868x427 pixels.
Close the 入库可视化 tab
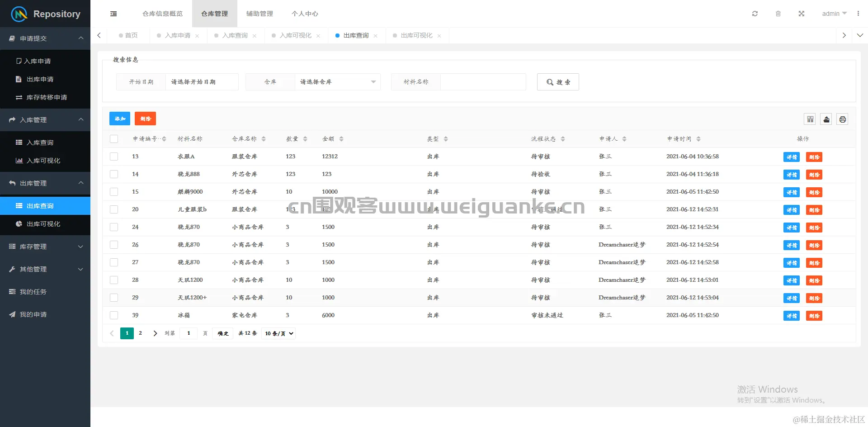pos(318,36)
